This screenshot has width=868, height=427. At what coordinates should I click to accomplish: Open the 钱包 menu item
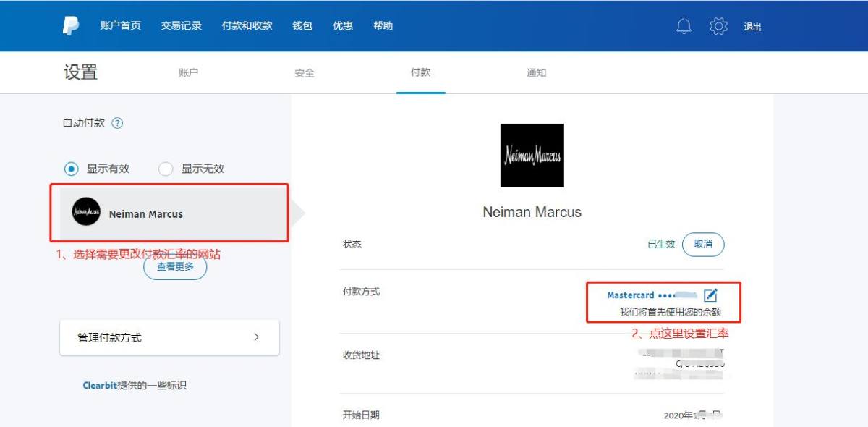click(302, 25)
